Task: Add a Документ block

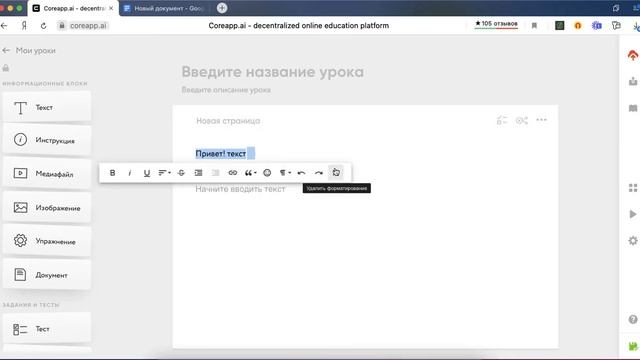Action: [x=47, y=275]
